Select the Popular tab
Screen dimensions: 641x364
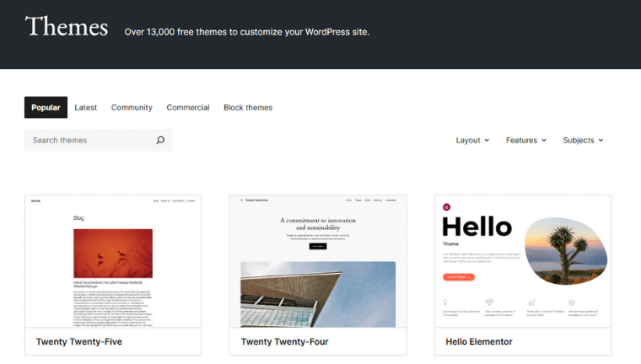(x=46, y=108)
